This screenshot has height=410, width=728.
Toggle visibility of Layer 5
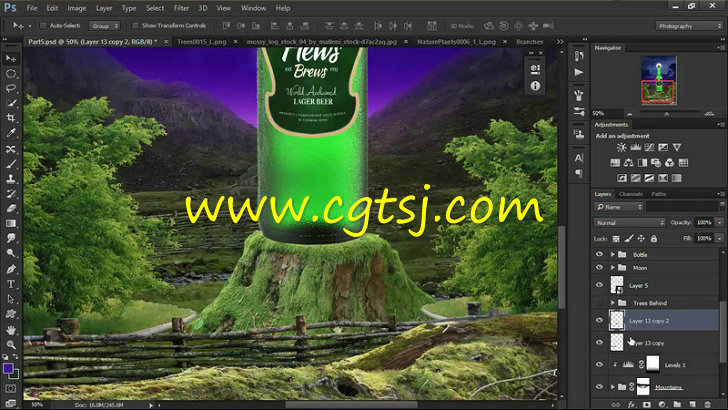coord(599,285)
